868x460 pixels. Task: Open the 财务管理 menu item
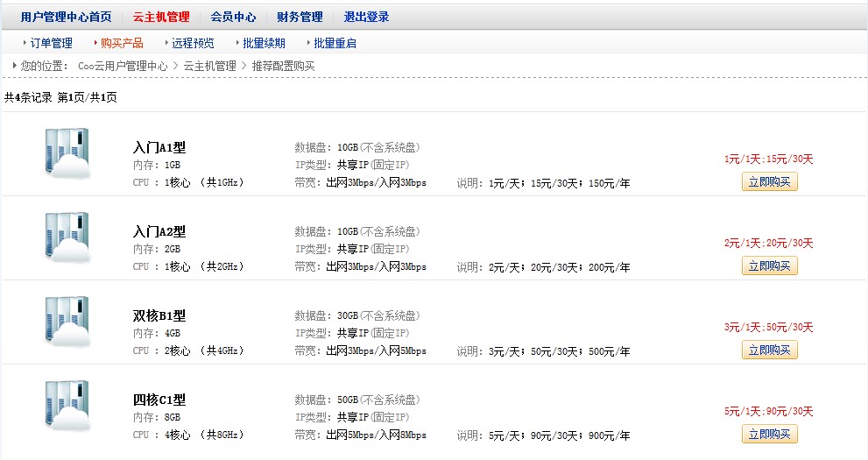click(300, 17)
